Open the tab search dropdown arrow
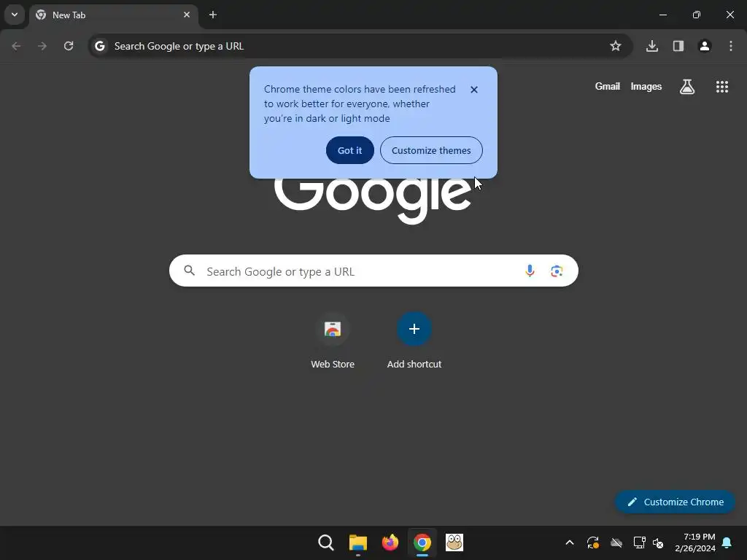Screen dimensions: 747x560 coord(15,15)
